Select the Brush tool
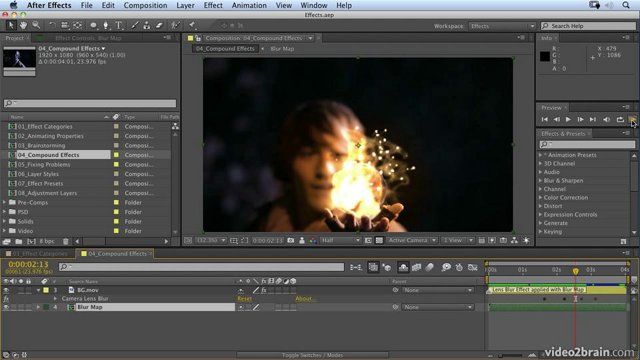This screenshot has width=640, height=360. click(x=134, y=25)
